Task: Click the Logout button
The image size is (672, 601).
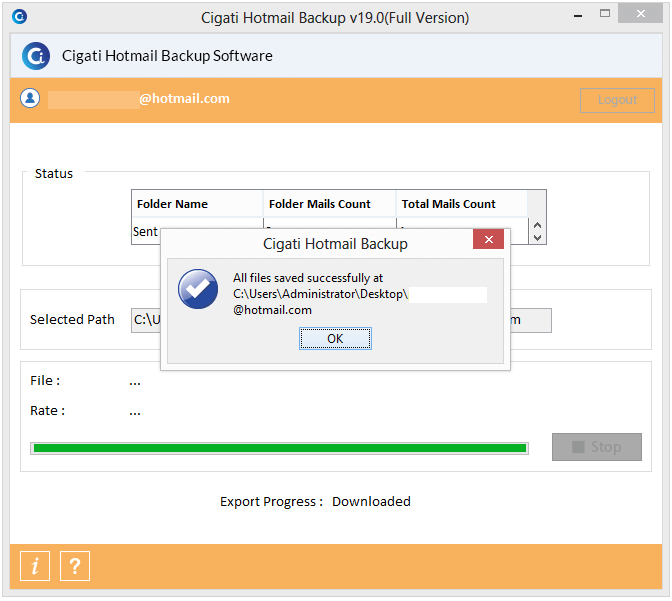Action: [x=617, y=100]
